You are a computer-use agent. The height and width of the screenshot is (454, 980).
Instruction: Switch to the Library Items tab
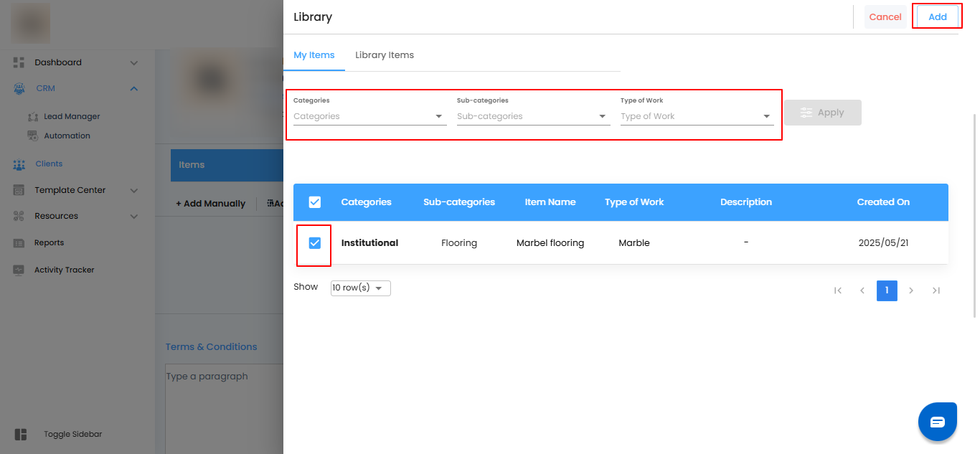click(x=385, y=55)
